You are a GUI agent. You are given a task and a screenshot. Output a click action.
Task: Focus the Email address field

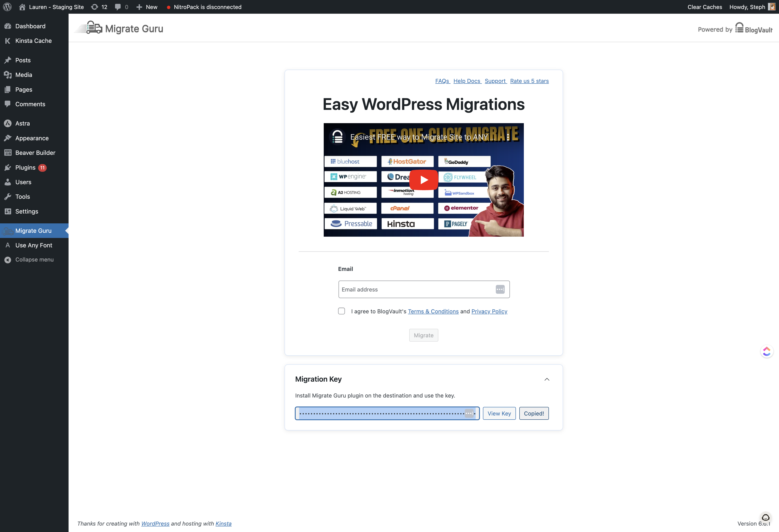[424, 289]
